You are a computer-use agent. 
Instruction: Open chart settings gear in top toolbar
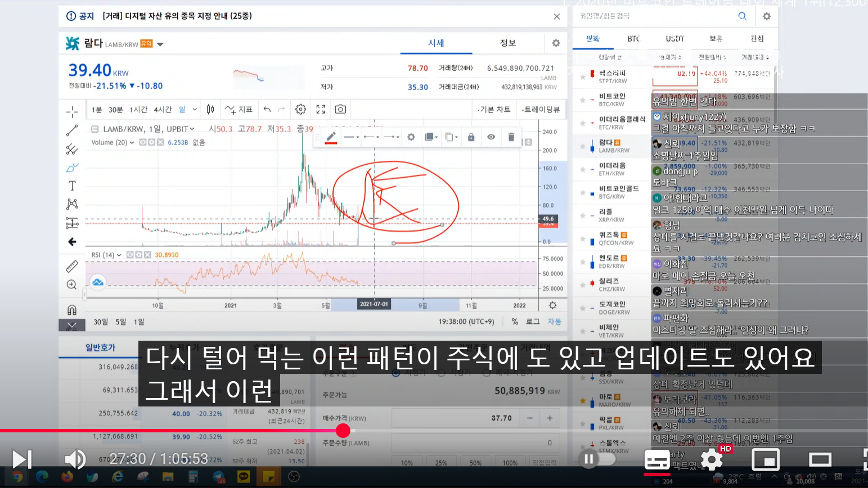(x=301, y=109)
